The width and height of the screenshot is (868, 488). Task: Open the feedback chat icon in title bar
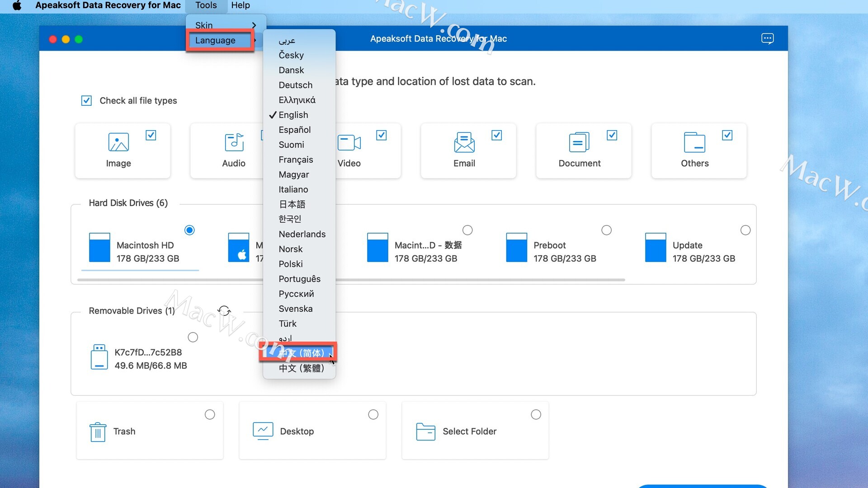(767, 39)
